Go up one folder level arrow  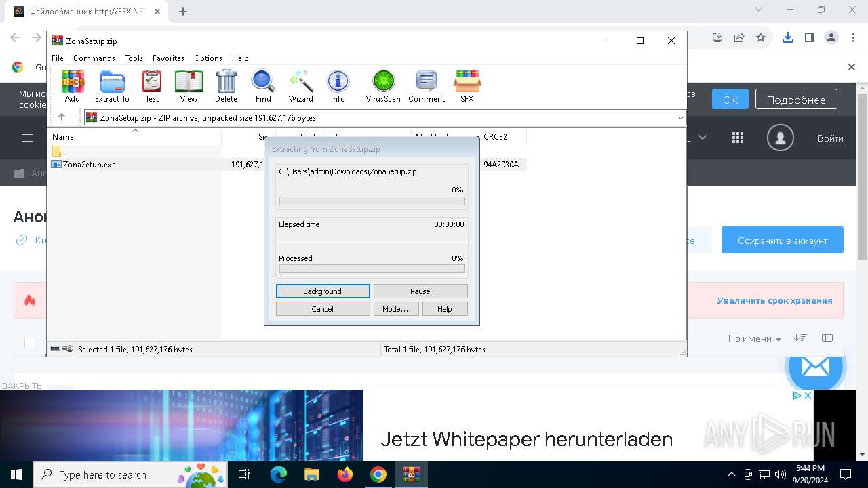[x=62, y=117]
